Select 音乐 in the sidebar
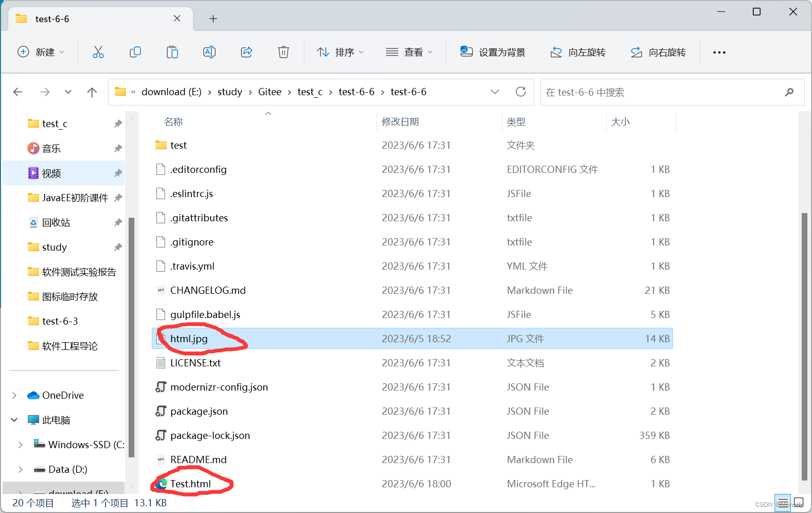Viewport: 812px width, 513px height. click(64, 148)
